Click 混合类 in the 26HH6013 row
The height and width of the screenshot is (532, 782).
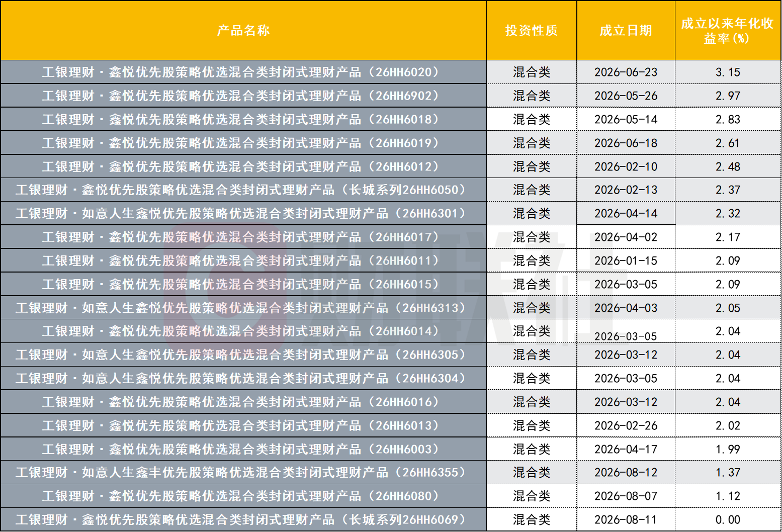532,426
